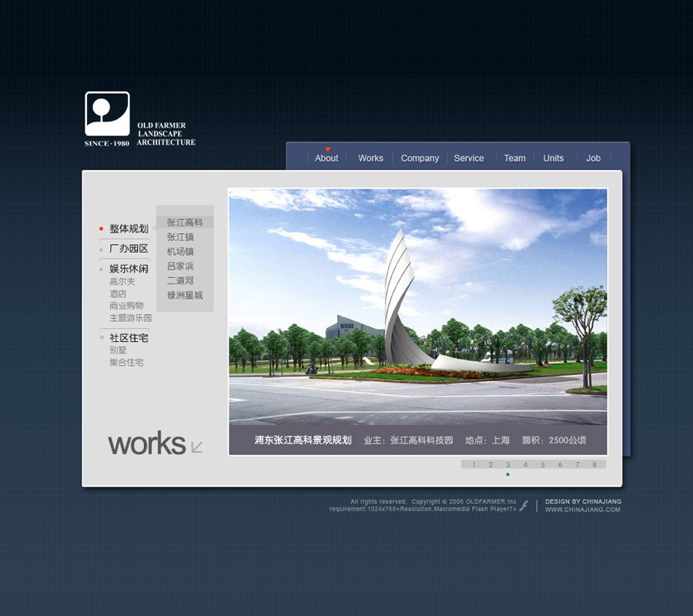Select the 社区住宅 category
The width and height of the screenshot is (693, 616).
tap(129, 338)
